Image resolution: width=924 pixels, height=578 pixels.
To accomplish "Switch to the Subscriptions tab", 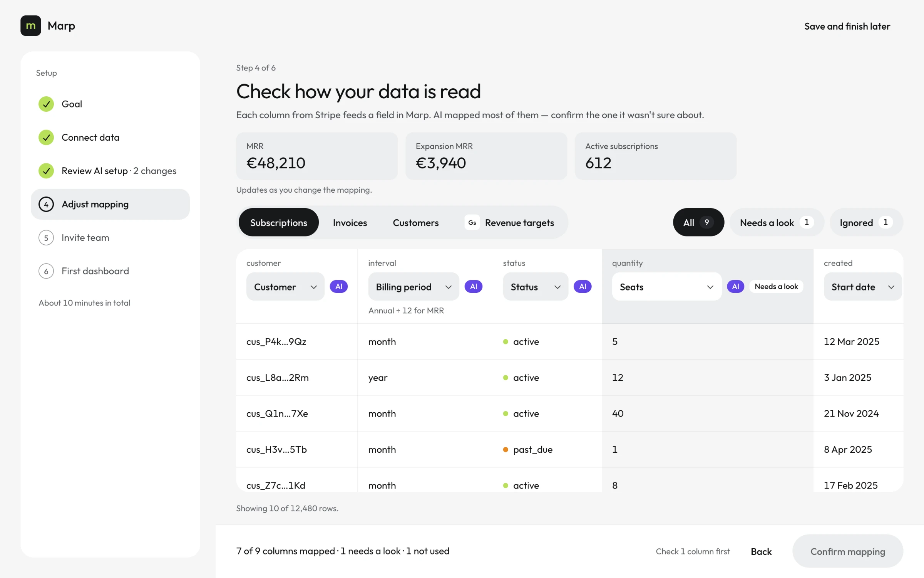I will pyautogui.click(x=279, y=222).
